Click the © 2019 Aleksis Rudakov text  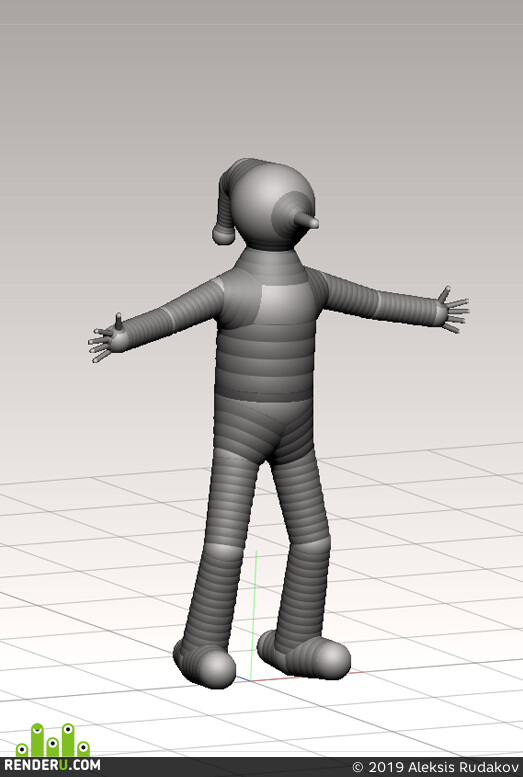pos(435,767)
